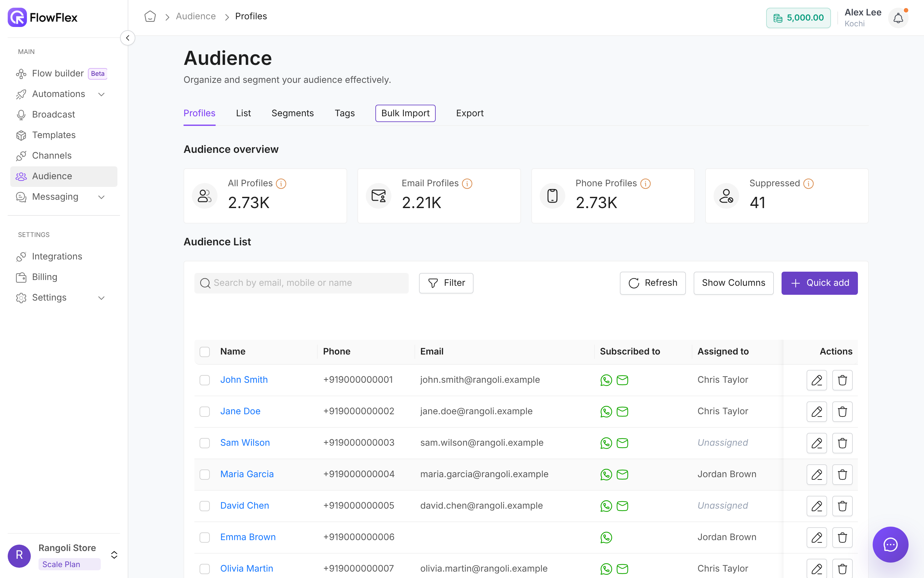Click the FlowFlex logo
Screen dimensions: 924x578
(42, 18)
